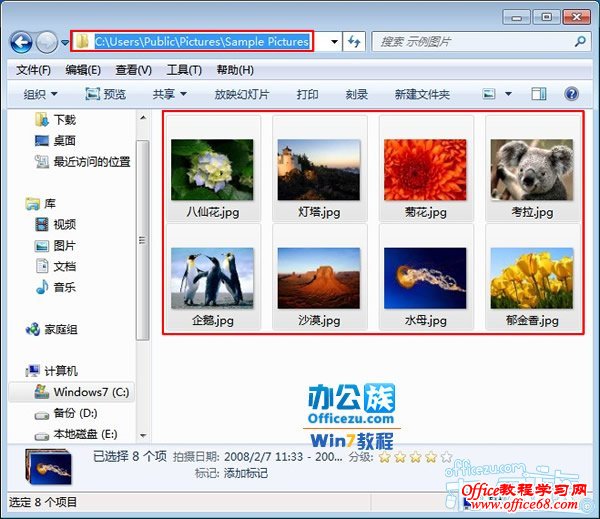The height and width of the screenshot is (519, 600).
Task: Click the folder icon in the address bar
Action: [82, 41]
